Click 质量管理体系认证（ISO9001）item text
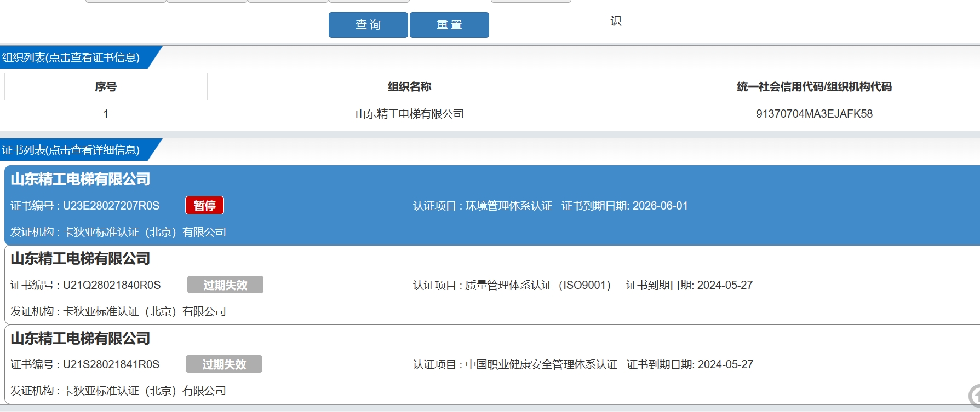 (x=538, y=285)
